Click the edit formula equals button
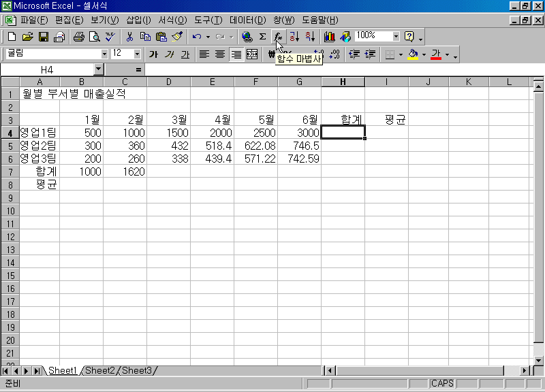Screen dimensions: 545x392 point(139,70)
